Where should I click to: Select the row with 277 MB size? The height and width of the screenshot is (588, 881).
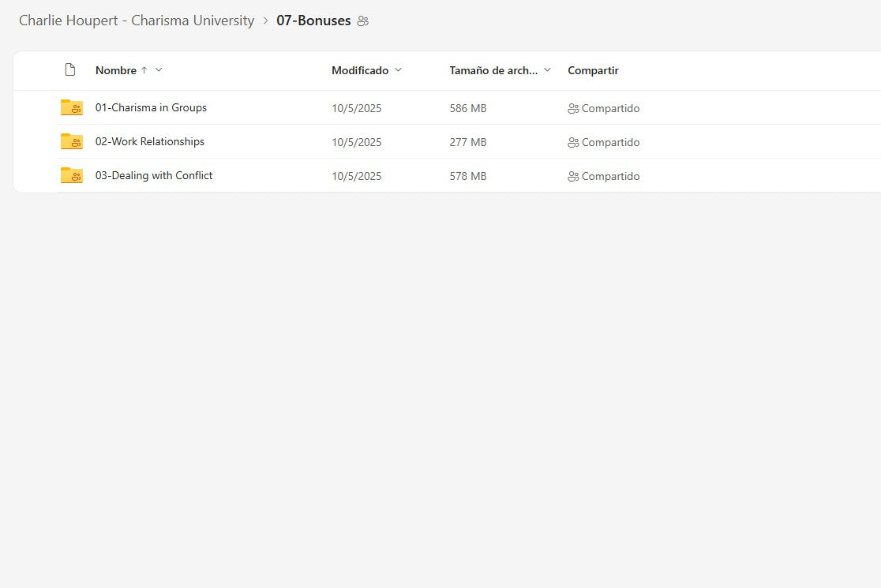(x=468, y=143)
